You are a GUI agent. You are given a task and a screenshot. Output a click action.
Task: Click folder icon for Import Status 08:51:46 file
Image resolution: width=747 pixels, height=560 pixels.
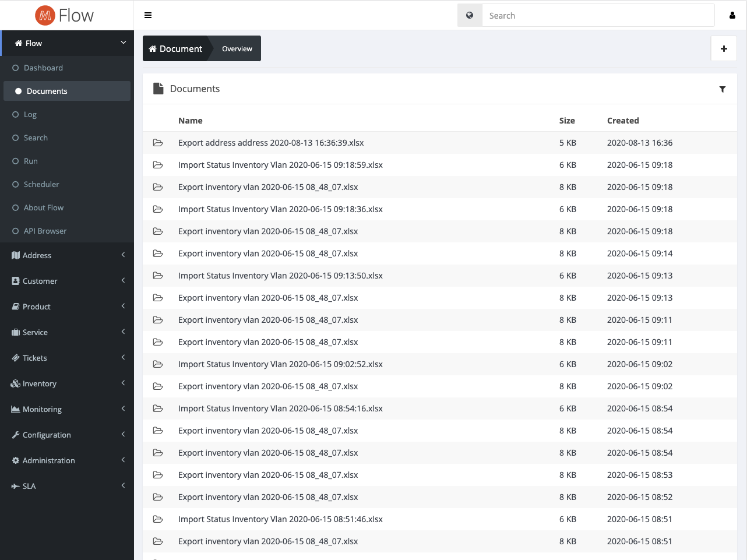[x=158, y=519]
